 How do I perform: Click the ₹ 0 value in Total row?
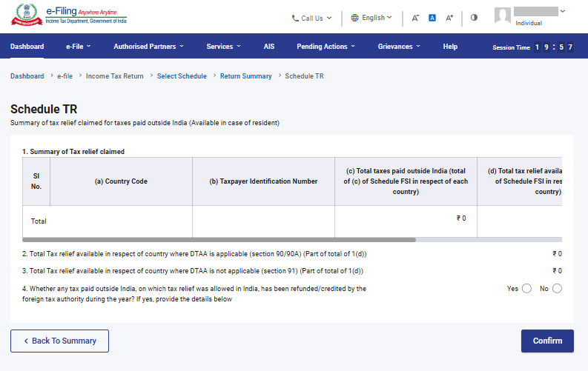click(461, 218)
